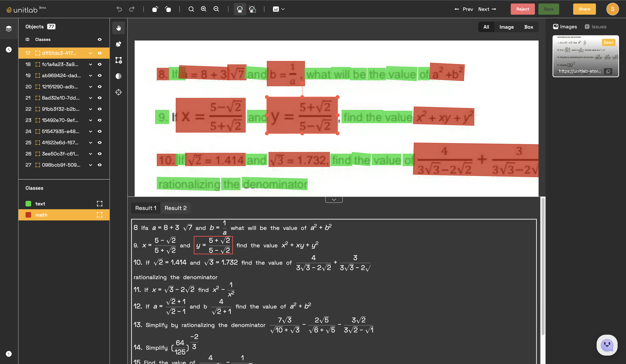Click the user avatar S

pos(612,9)
